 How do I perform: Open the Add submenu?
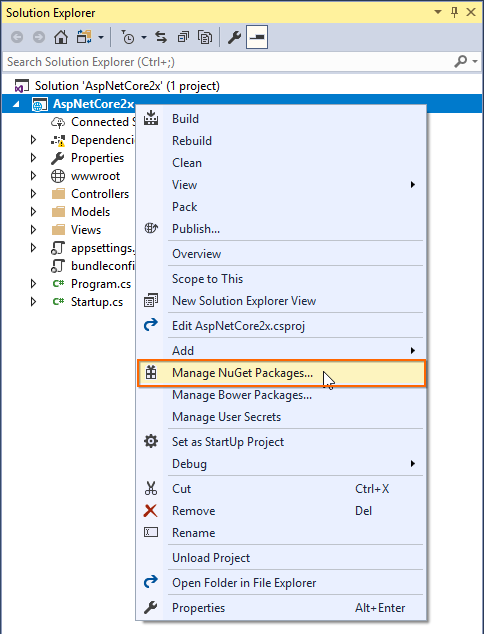(x=281, y=351)
